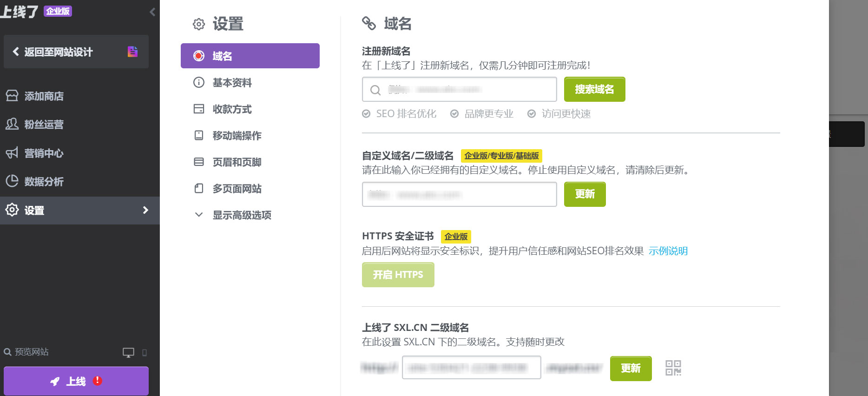The width and height of the screenshot is (868, 396).
Task: Click the layout icon beside 页眉和页脚
Action: pos(199,162)
